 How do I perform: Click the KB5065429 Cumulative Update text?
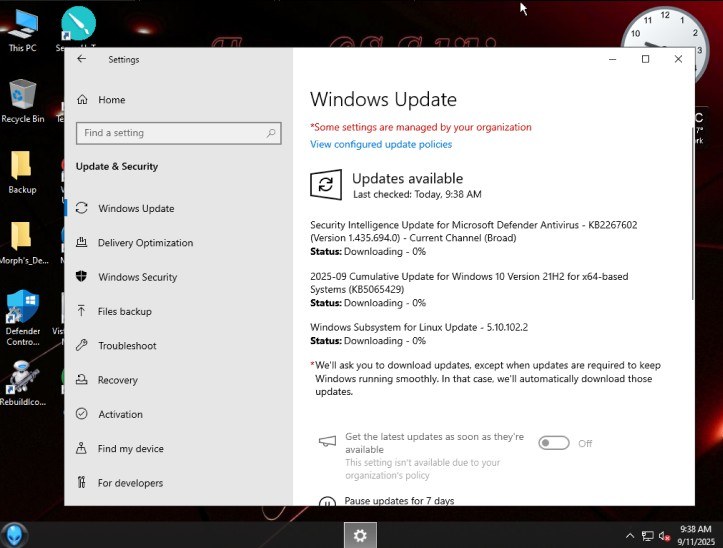(469, 283)
